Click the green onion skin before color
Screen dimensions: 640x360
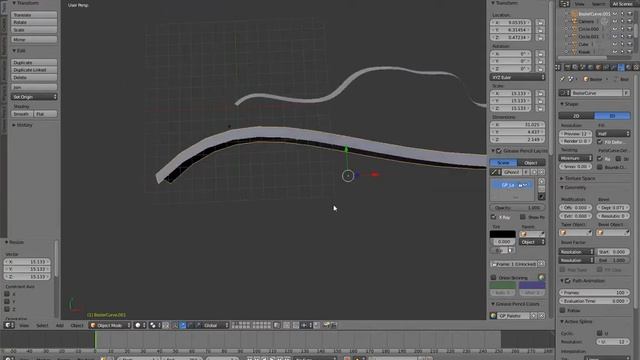tap(502, 285)
